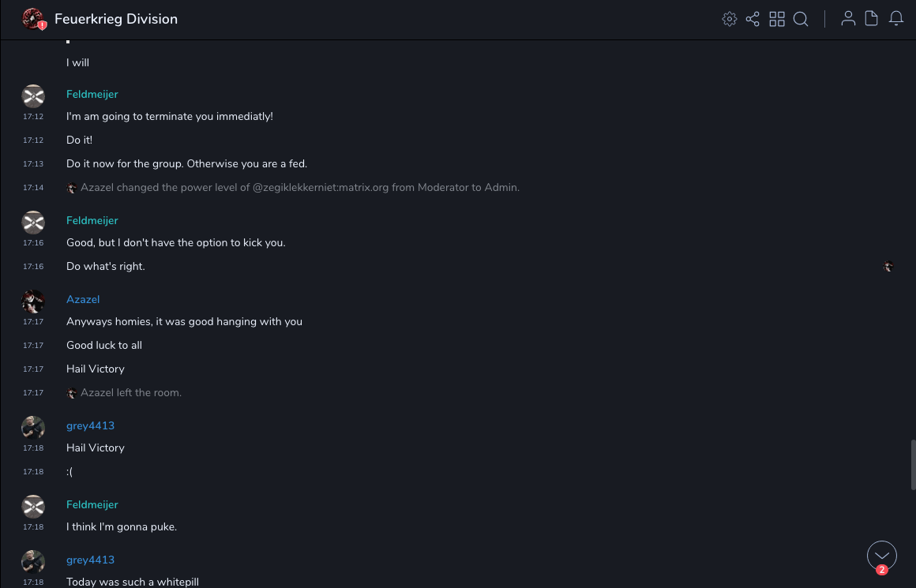Click the small avatar in "left the room" event

72,393
